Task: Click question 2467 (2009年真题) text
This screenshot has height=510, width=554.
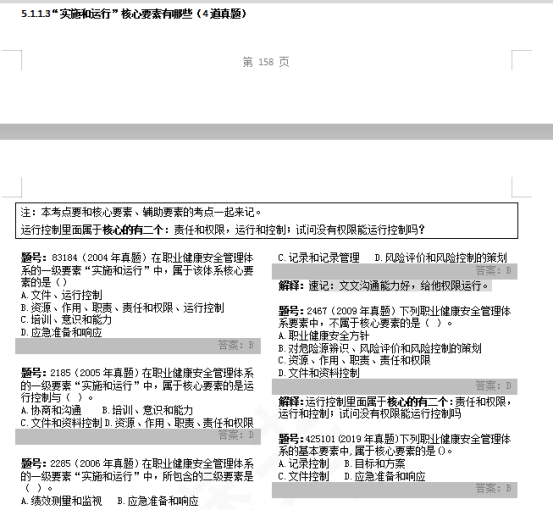Action: click(394, 317)
